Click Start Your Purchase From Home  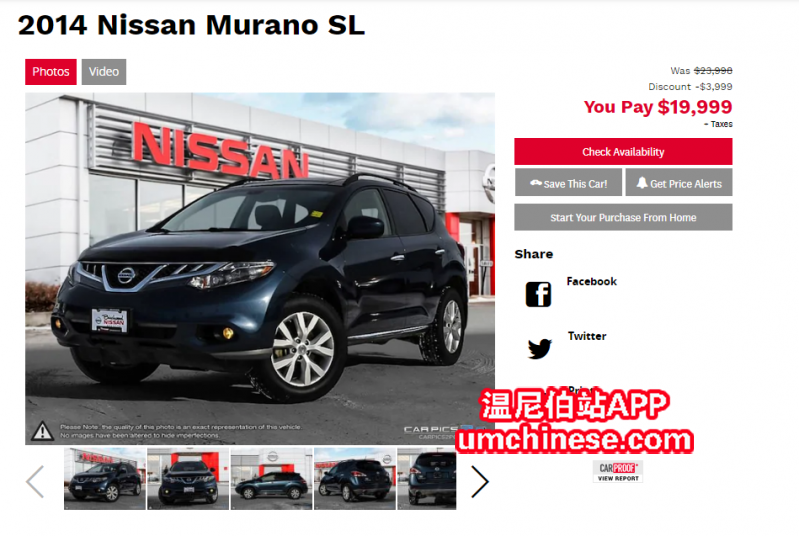(x=623, y=218)
